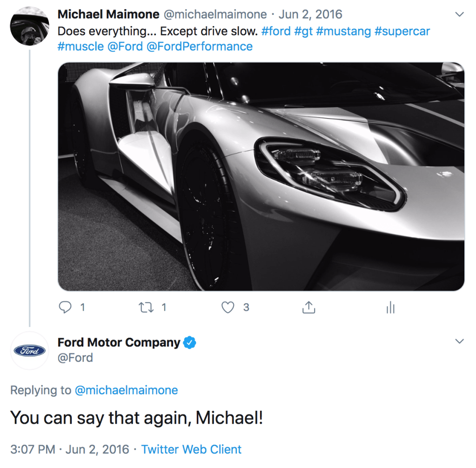Open the #mustang hashtag
This screenshot has width=476, height=468.
[x=343, y=32]
